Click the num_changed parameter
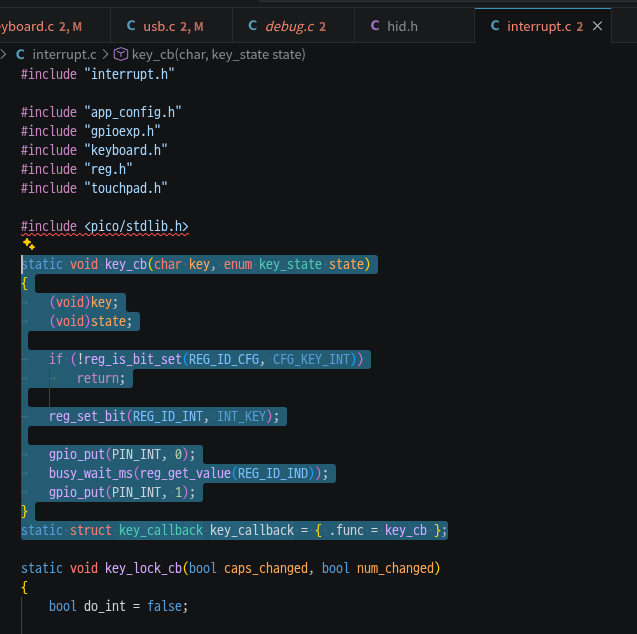Viewport: 637px width, 634px height. point(395,568)
